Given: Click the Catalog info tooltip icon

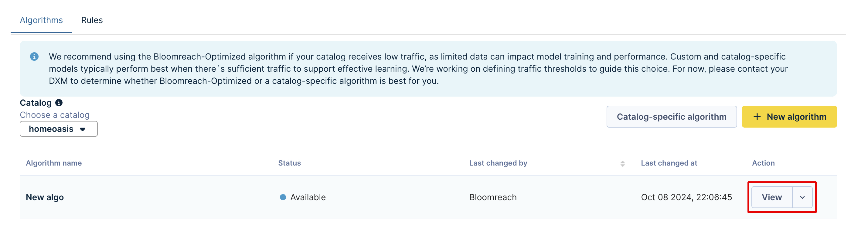Looking at the screenshot, I should (x=59, y=103).
